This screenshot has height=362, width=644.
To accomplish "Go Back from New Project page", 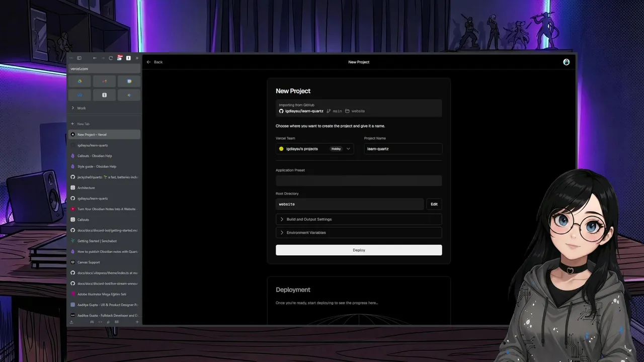I will [154, 62].
